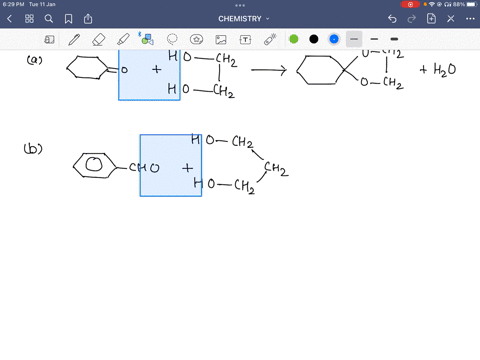The image size is (480, 360).
Task: Open the page thumbnails grid view
Action: tap(29, 19)
